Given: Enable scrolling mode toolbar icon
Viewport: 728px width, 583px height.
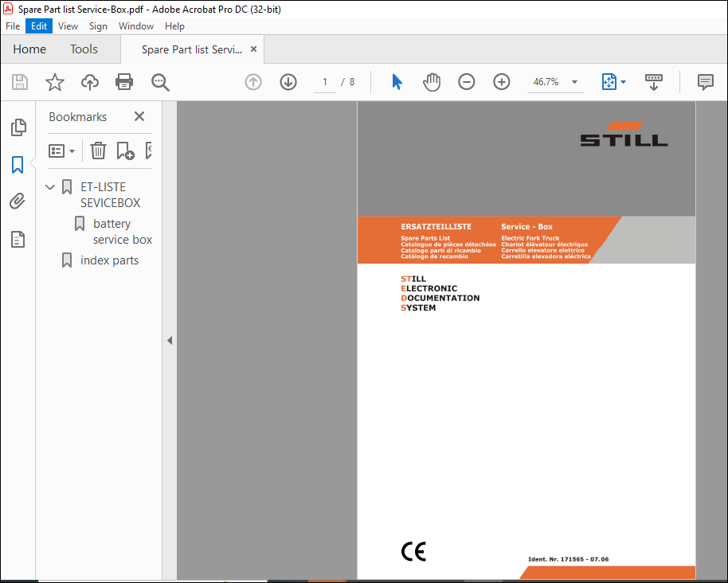Looking at the screenshot, I should (654, 82).
